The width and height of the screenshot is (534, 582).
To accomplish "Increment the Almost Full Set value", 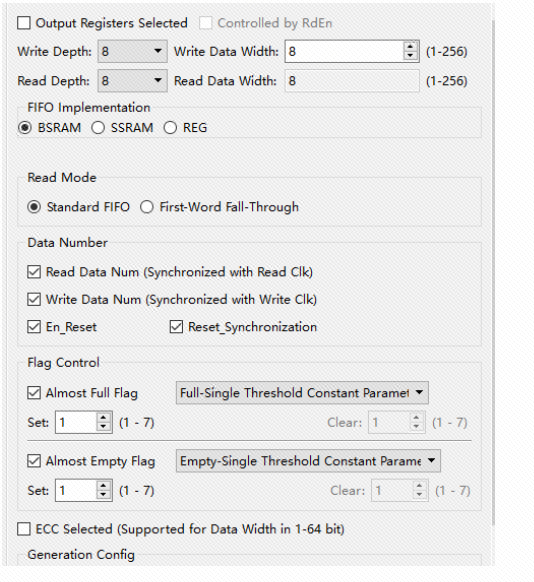I will (103, 418).
